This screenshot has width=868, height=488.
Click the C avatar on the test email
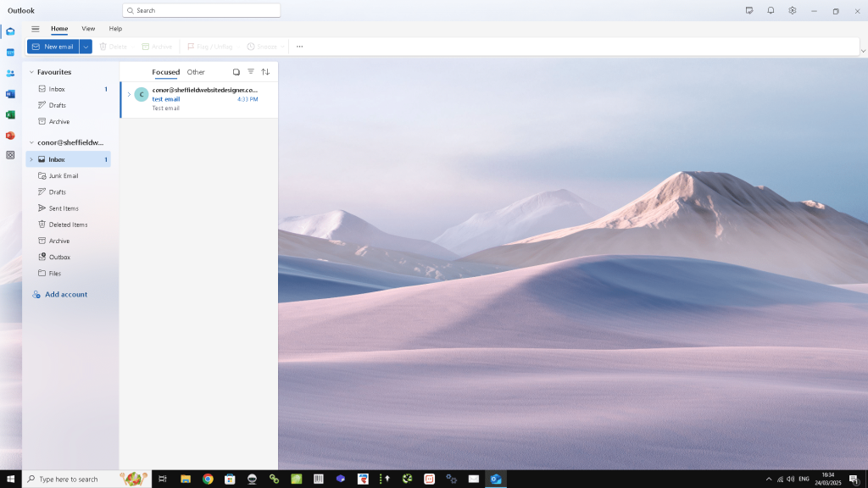142,95
